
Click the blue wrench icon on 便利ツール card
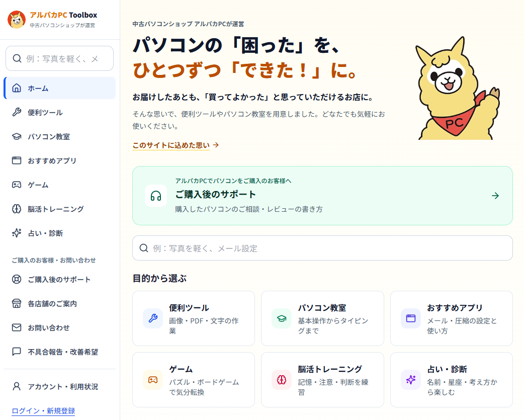[x=153, y=318]
